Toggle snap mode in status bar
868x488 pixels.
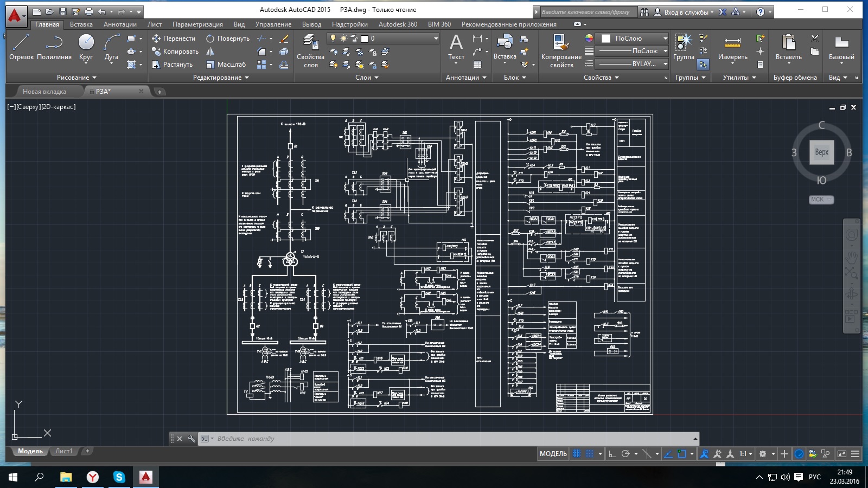click(x=589, y=454)
